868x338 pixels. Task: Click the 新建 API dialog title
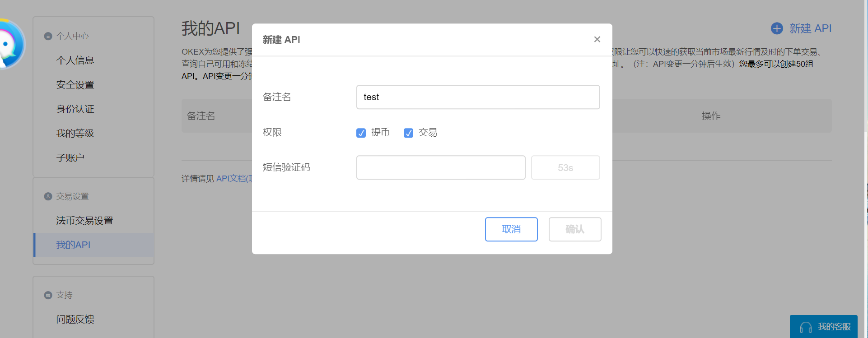(281, 40)
